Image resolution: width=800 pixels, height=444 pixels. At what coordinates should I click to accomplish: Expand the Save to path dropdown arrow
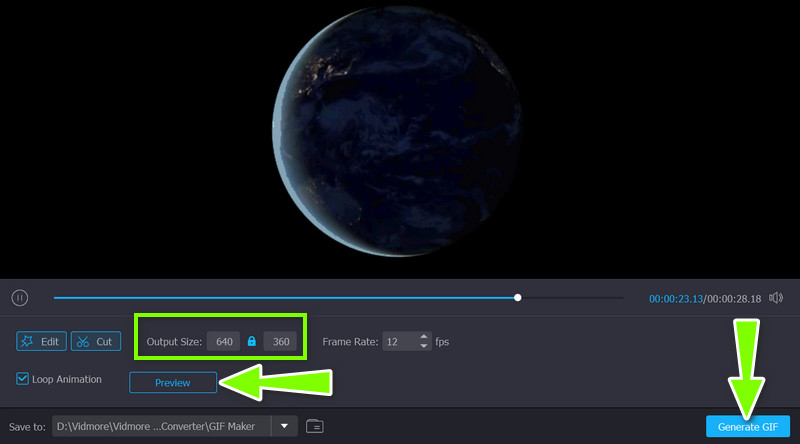(x=285, y=426)
